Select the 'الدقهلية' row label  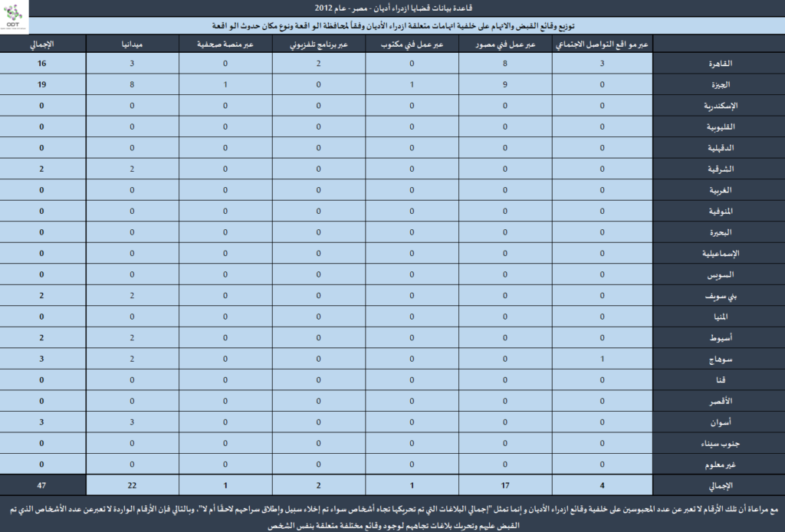(x=721, y=148)
